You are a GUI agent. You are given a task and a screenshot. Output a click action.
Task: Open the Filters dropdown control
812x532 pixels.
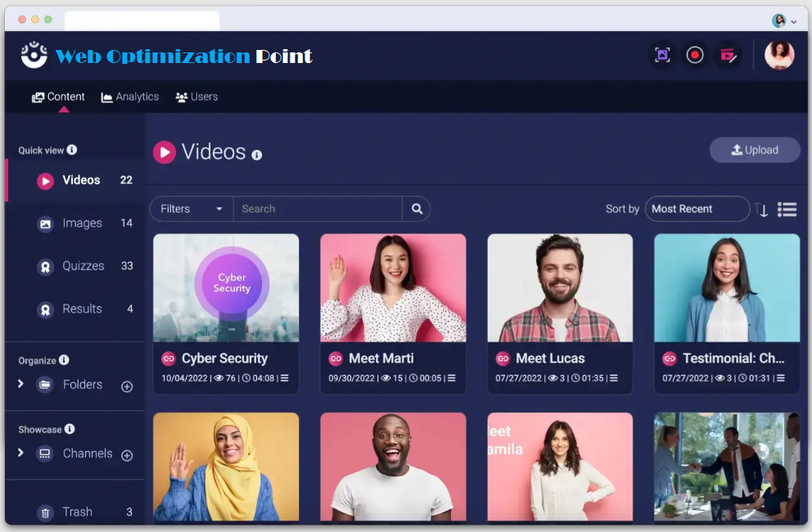[190, 209]
